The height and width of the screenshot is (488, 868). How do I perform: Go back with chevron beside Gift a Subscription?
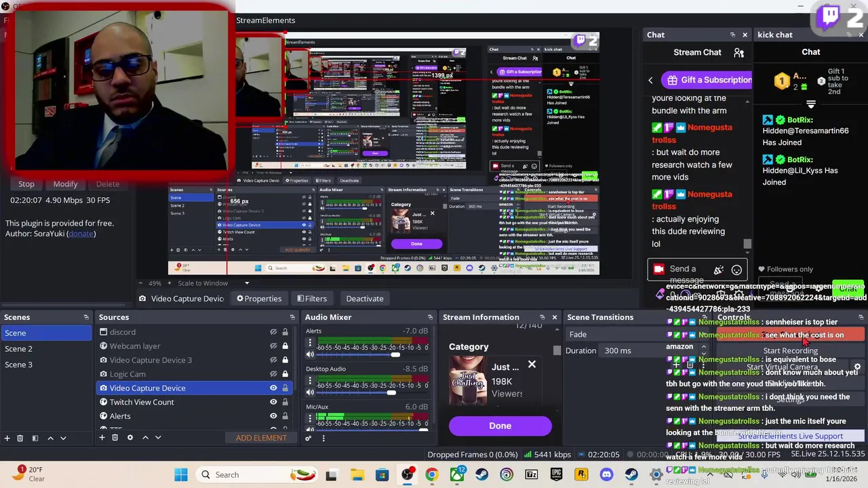pos(650,80)
